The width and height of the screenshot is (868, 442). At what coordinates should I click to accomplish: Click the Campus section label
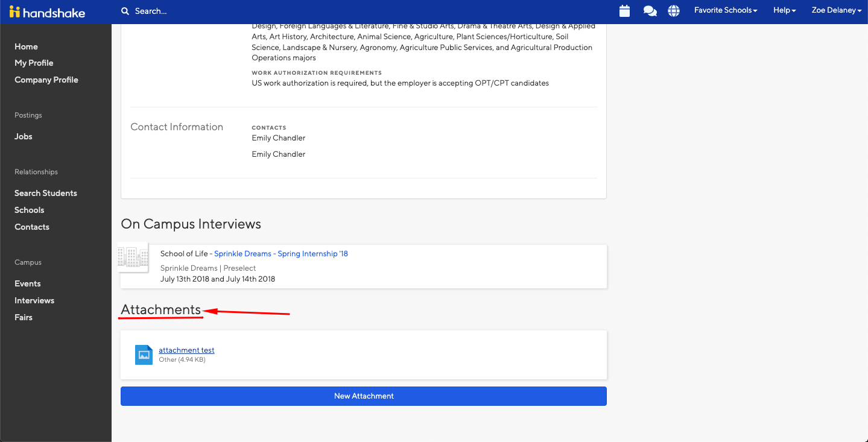tap(28, 262)
